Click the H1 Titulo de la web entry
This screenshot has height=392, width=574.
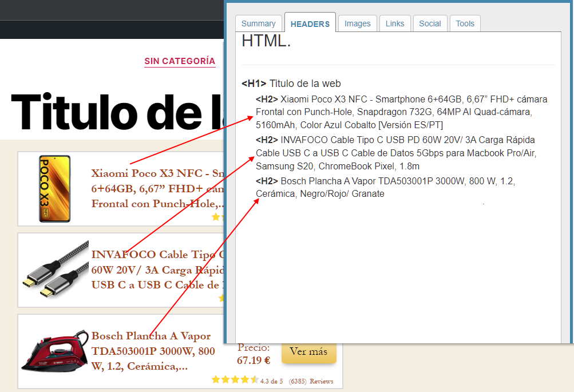coord(291,84)
